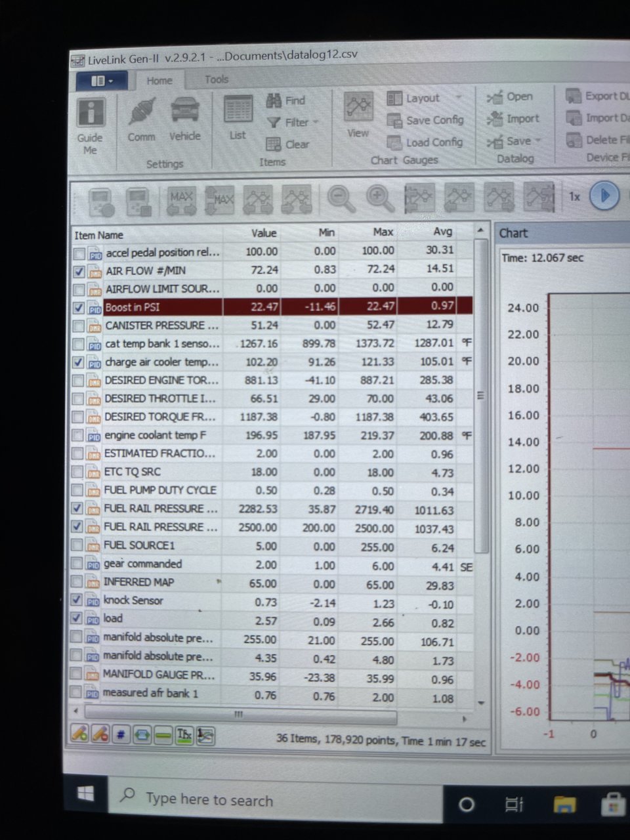Viewport: 630px width, 840px height.
Task: Click the device record icon with circle
Action: (x=102, y=202)
